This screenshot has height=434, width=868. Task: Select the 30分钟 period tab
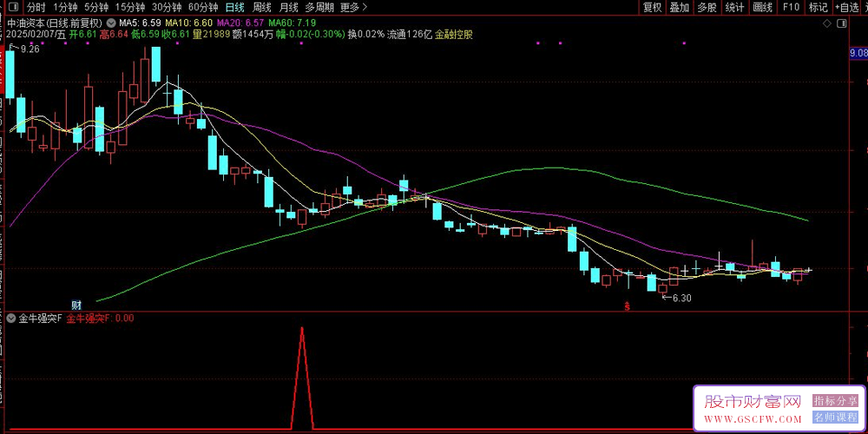tap(167, 7)
